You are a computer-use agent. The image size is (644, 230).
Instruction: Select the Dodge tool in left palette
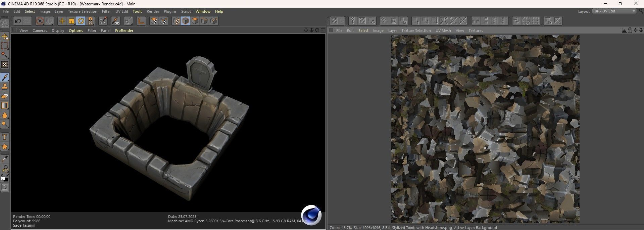click(5, 125)
